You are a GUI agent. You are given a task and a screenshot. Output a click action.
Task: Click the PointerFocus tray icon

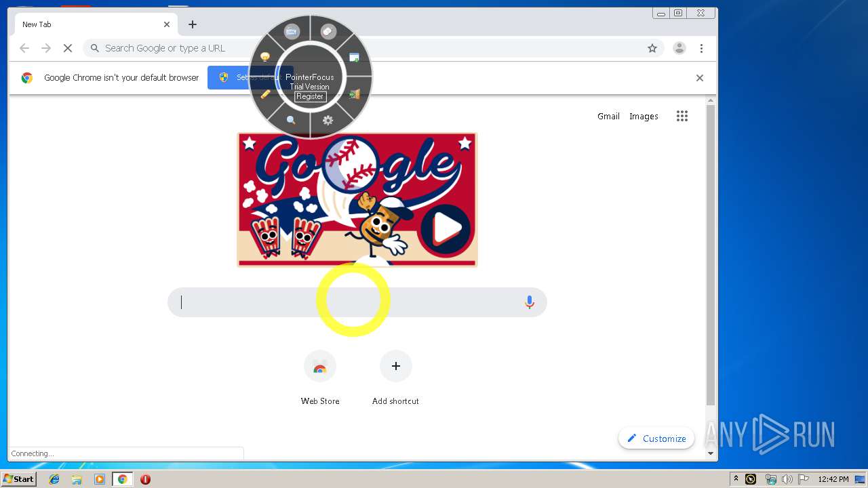pyautogui.click(x=751, y=479)
